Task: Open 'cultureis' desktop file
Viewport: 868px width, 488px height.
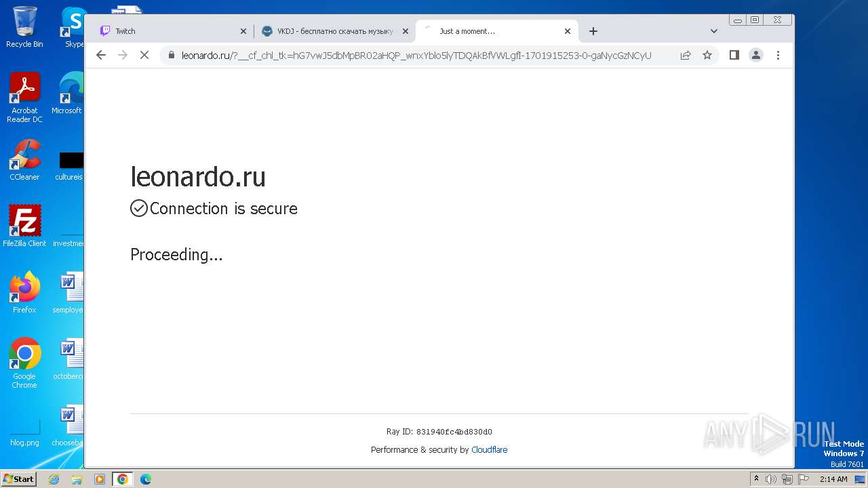Action: [70, 166]
